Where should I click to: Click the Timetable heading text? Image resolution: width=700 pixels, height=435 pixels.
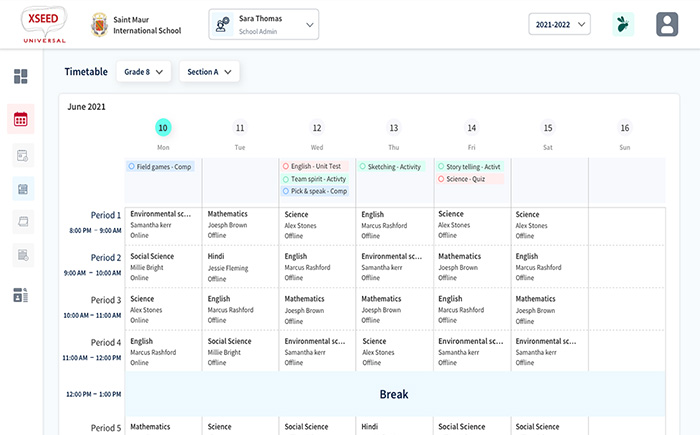click(x=86, y=71)
